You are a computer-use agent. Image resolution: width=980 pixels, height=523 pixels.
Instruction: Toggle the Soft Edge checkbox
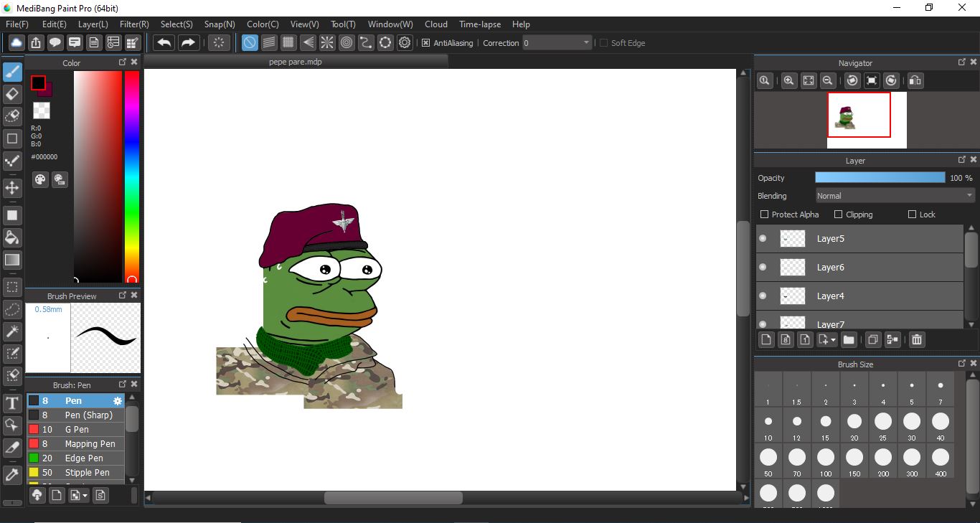(x=603, y=43)
